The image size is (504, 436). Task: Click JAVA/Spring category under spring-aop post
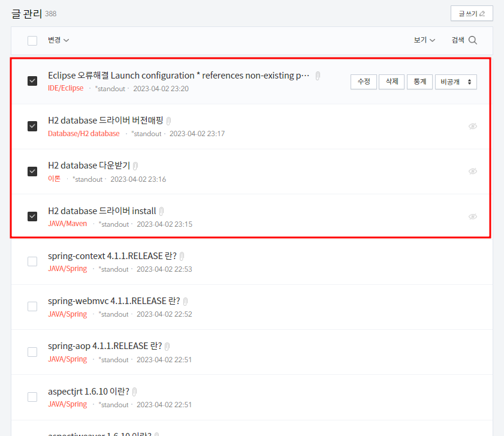click(68, 359)
